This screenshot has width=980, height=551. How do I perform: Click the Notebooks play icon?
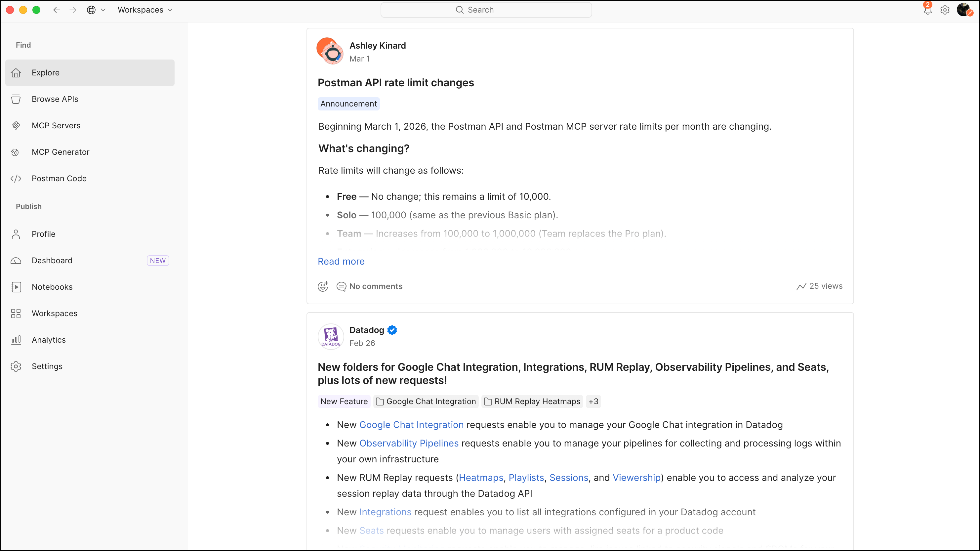coord(16,287)
